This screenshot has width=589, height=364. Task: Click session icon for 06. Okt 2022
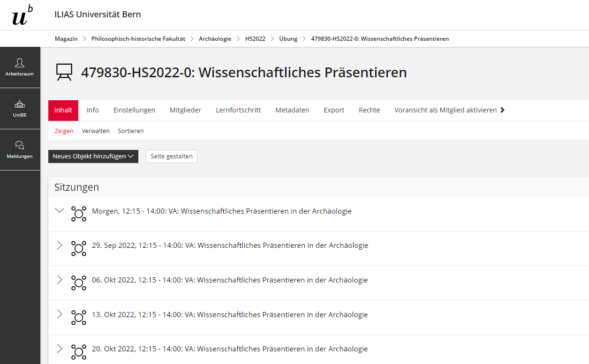[x=79, y=283]
